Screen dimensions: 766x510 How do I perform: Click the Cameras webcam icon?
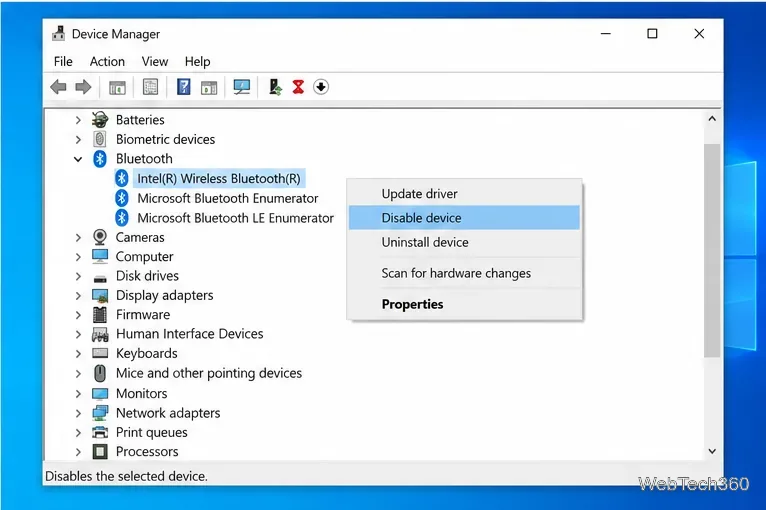(x=100, y=237)
